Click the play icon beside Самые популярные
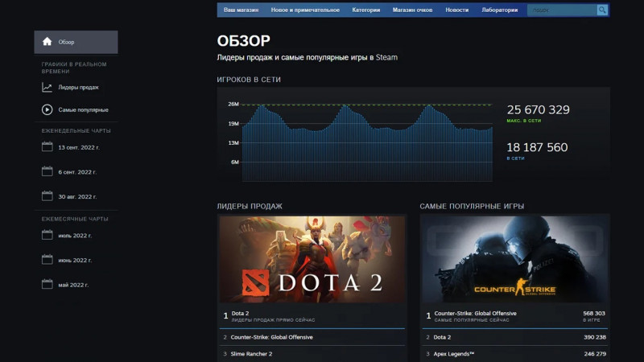 pos(47,109)
